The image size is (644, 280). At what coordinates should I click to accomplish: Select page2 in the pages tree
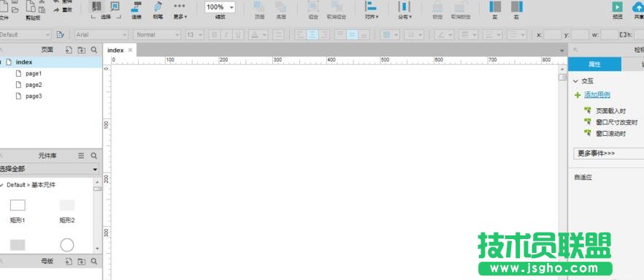[34, 85]
